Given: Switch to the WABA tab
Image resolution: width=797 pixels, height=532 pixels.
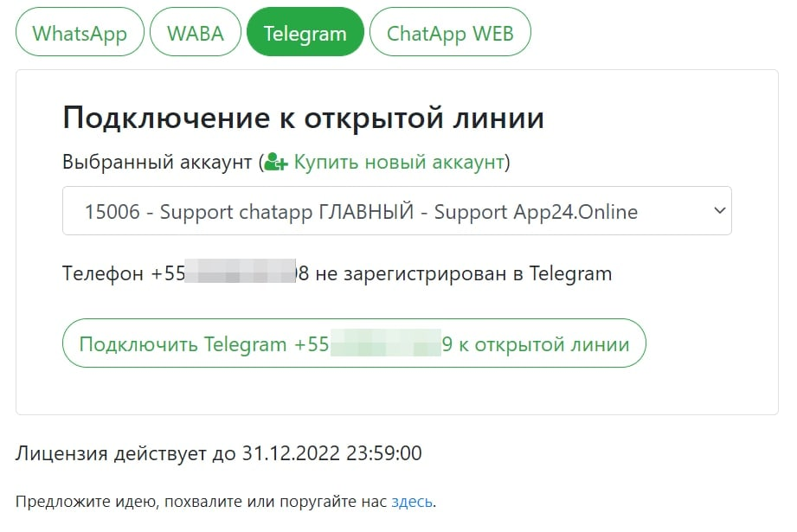Looking at the screenshot, I should click(x=196, y=32).
